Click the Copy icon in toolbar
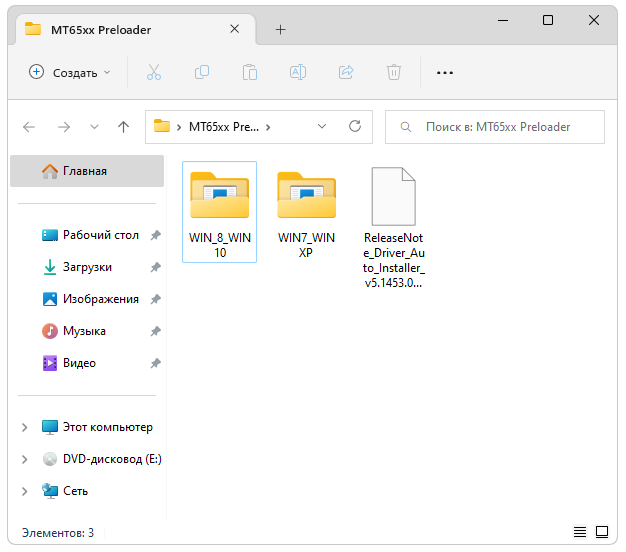626x552 pixels. tap(202, 72)
